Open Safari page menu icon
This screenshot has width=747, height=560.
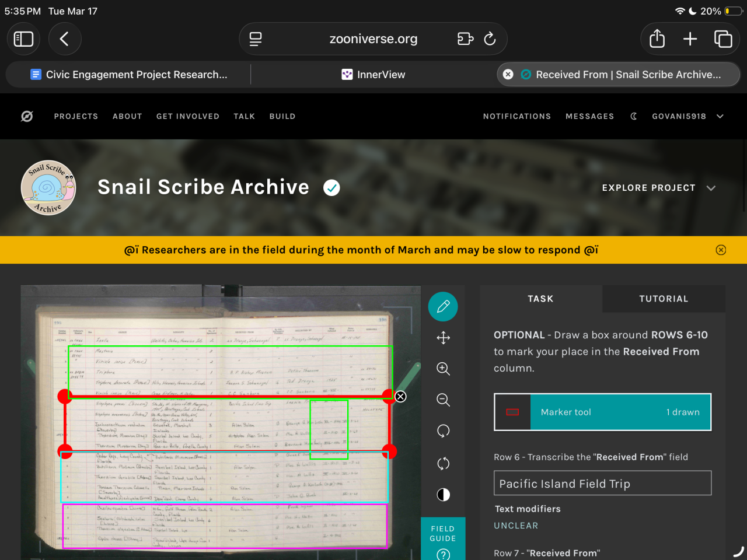(x=256, y=39)
